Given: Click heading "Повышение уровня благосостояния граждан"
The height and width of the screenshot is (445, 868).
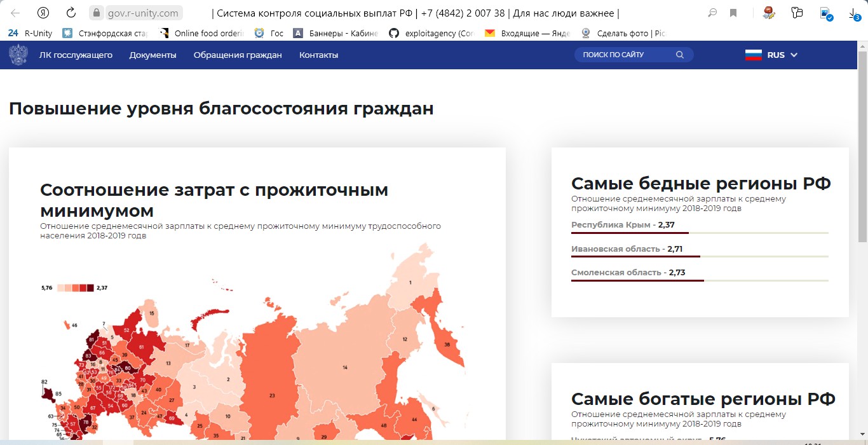Looking at the screenshot, I should click(x=221, y=109).
